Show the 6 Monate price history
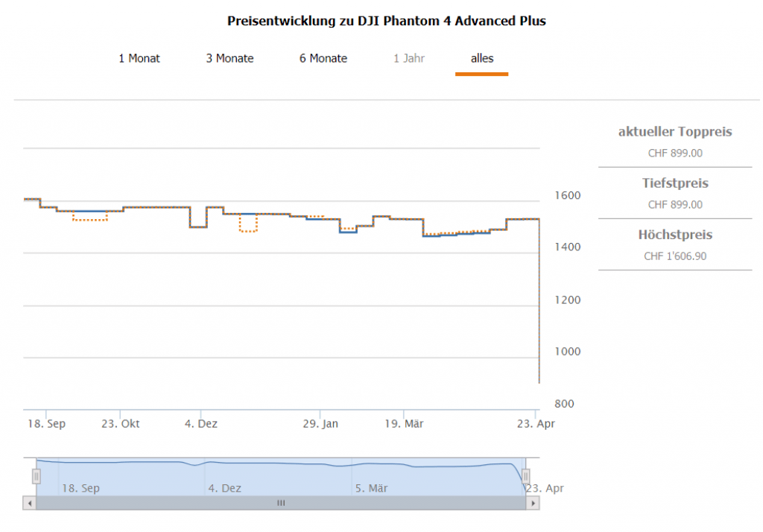Viewport: 763px width, 532px height. tap(323, 58)
